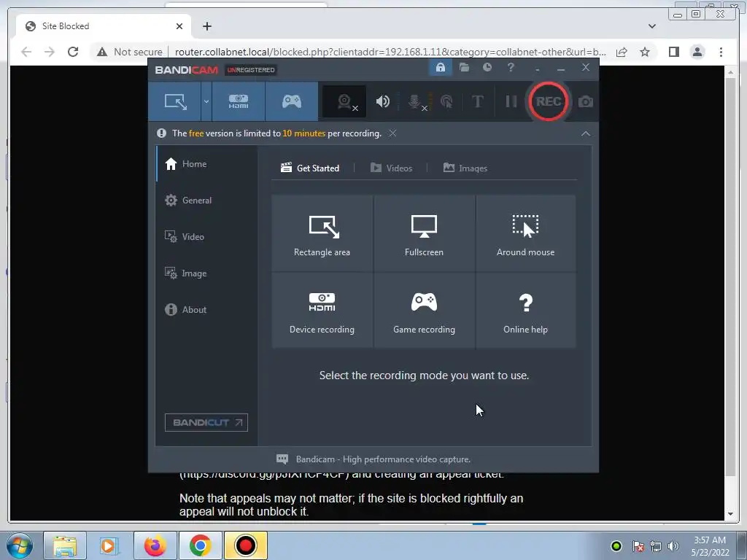Select screen rectangle recording mode in toolbar
The width and height of the screenshot is (747, 560).
[175, 101]
